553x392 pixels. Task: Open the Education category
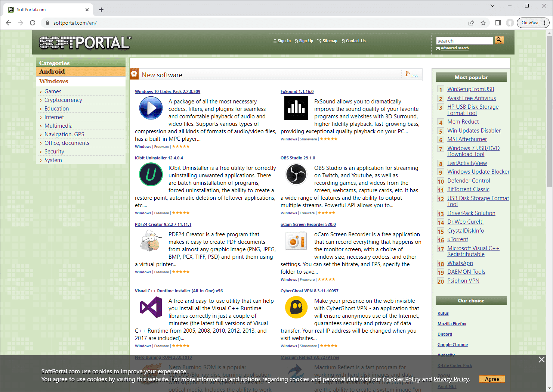(56, 109)
